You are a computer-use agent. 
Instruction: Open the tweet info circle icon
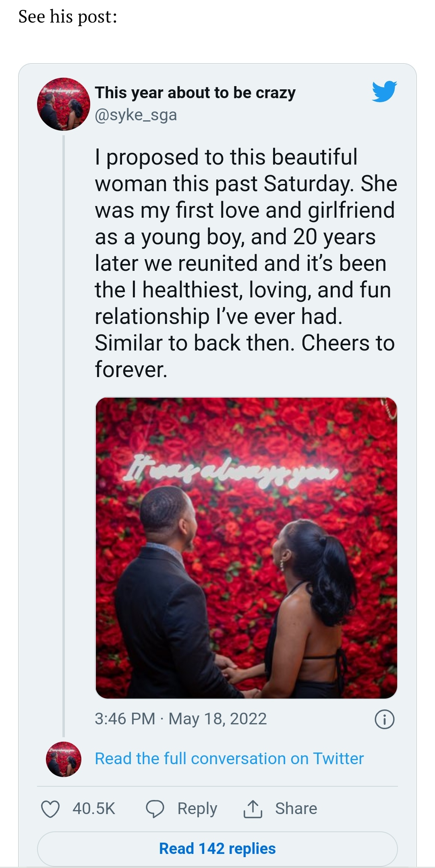point(385,720)
